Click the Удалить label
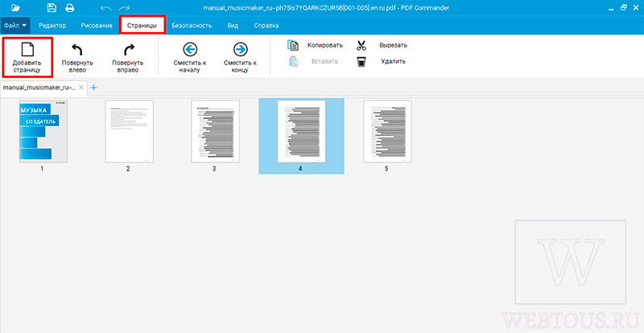Image resolution: width=644 pixels, height=333 pixels. [x=393, y=62]
